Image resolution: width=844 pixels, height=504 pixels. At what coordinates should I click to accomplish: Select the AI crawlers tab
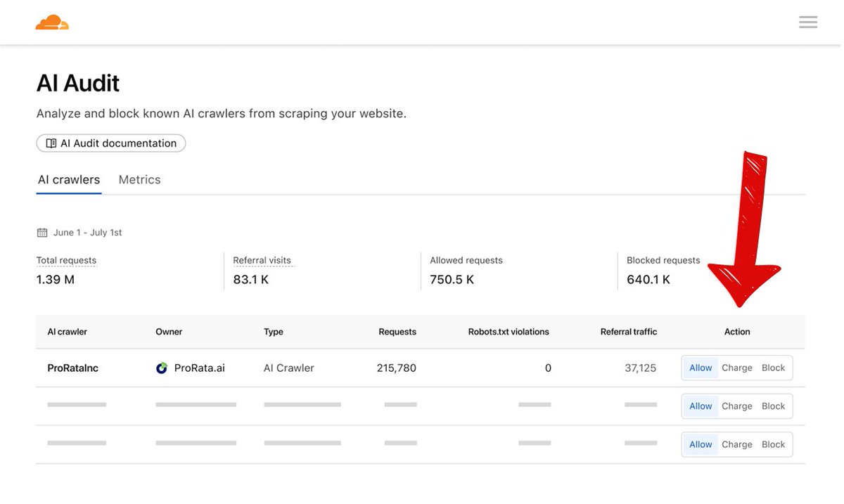coord(68,179)
